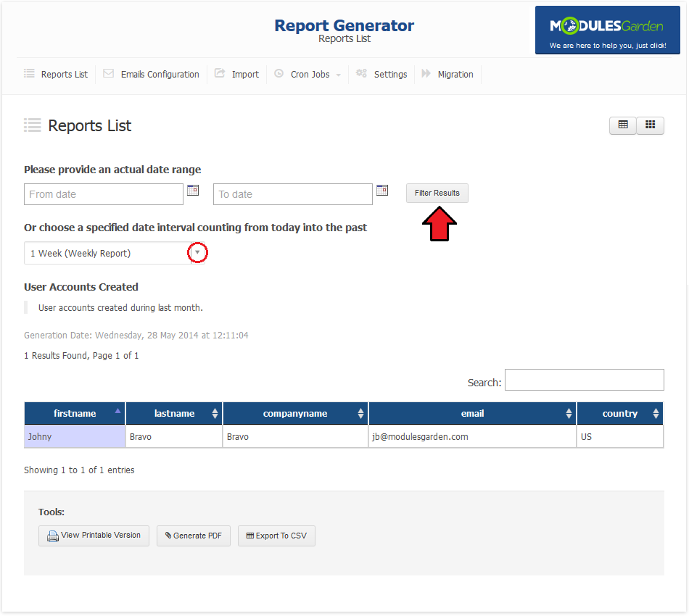Focus the From date input field
689x616 pixels.
click(x=104, y=194)
